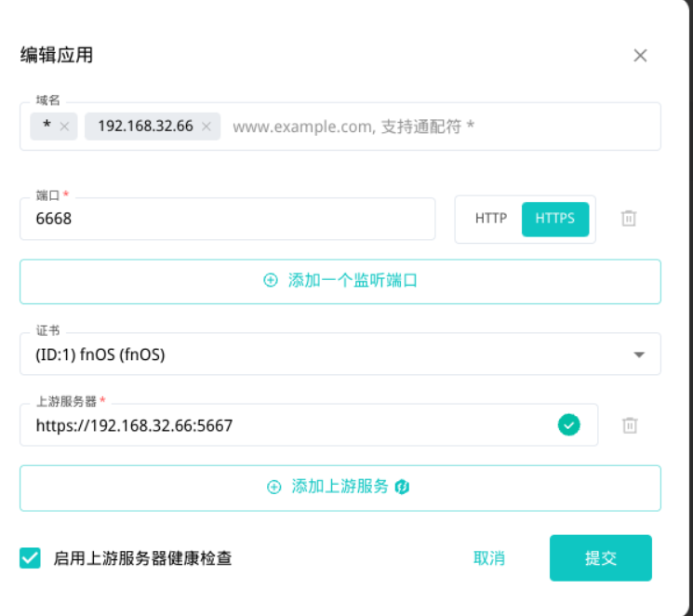Screen dimensions: 693x616
Task: Submit the form with 提交
Action: coord(601,558)
